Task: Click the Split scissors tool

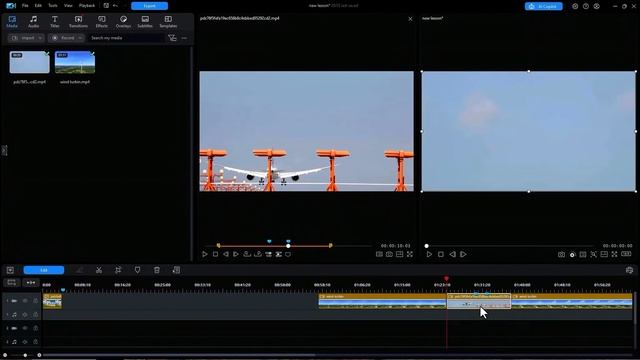Action: pos(99,270)
